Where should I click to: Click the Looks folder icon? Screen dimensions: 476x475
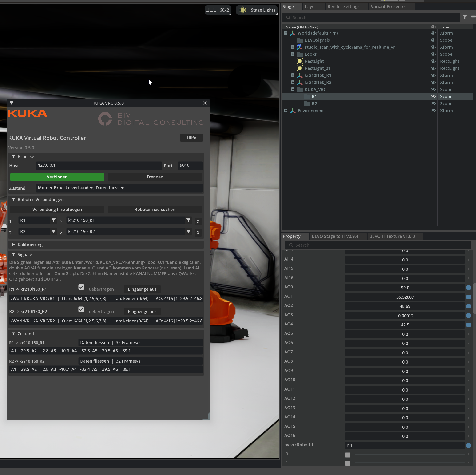pos(300,54)
